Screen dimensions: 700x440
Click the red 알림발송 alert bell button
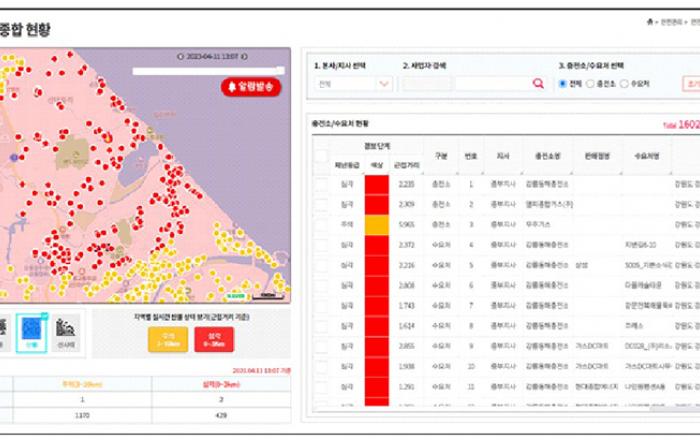point(252,87)
